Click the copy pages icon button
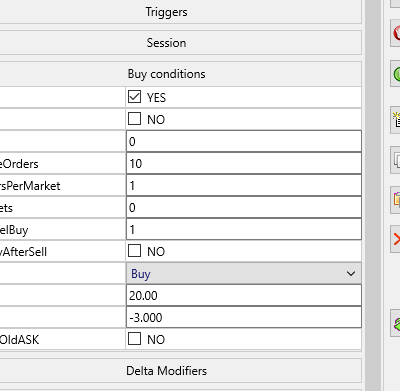This screenshot has height=391, width=400. pos(396,160)
